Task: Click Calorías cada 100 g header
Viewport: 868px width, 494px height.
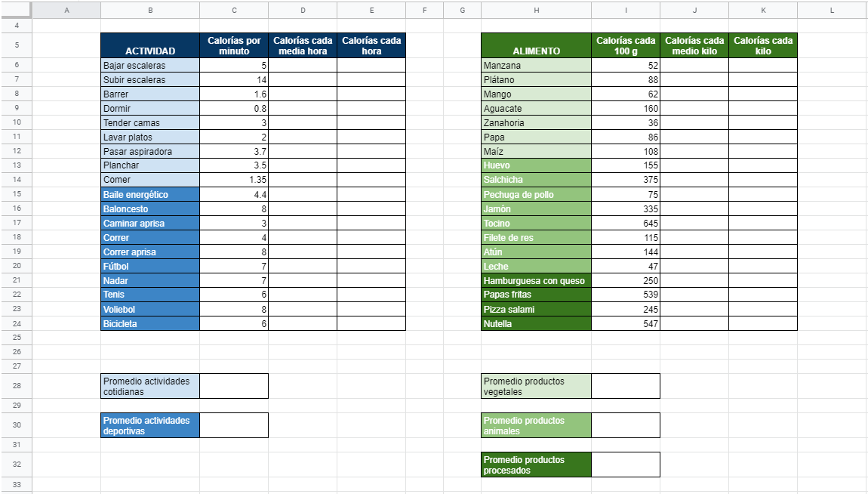Action: pos(626,45)
